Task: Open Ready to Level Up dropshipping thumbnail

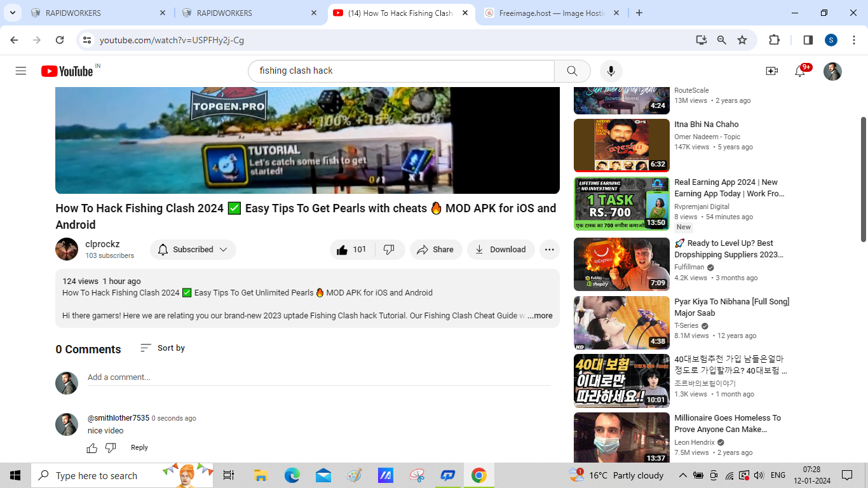Action: coord(621,264)
